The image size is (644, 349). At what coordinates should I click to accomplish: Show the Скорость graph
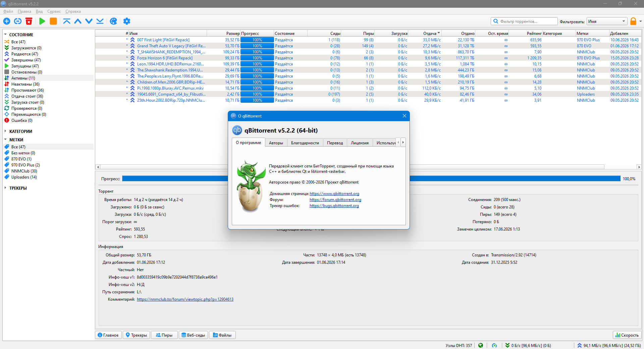point(627,335)
